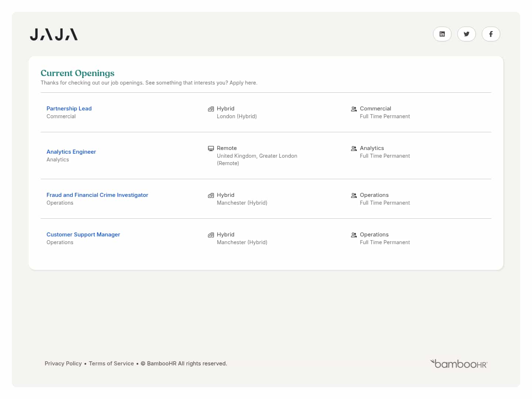Select the London (Hybrid) location text
Viewport: 532px width, 399px height.
[x=237, y=116]
